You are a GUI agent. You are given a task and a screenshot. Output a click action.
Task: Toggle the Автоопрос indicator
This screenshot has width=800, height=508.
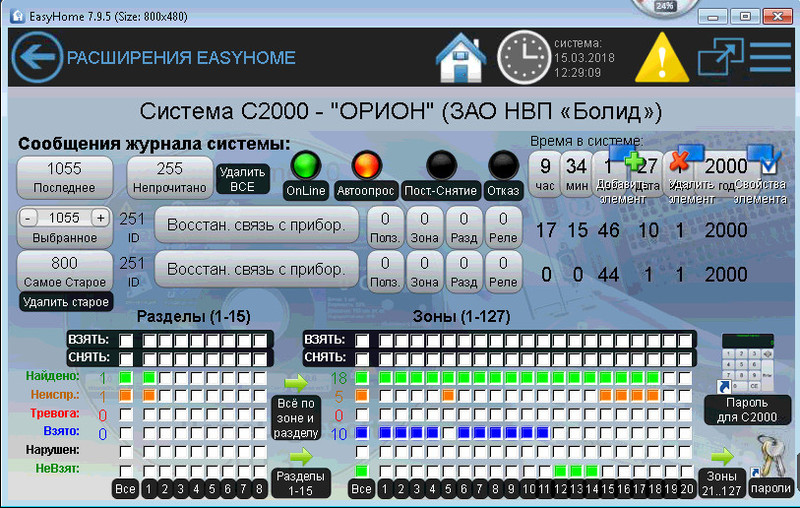click(369, 165)
